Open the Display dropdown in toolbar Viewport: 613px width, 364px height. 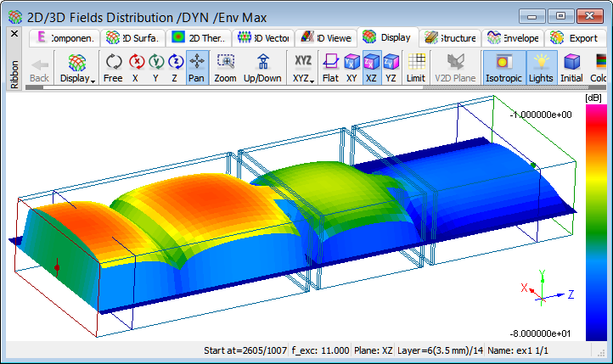[77, 68]
